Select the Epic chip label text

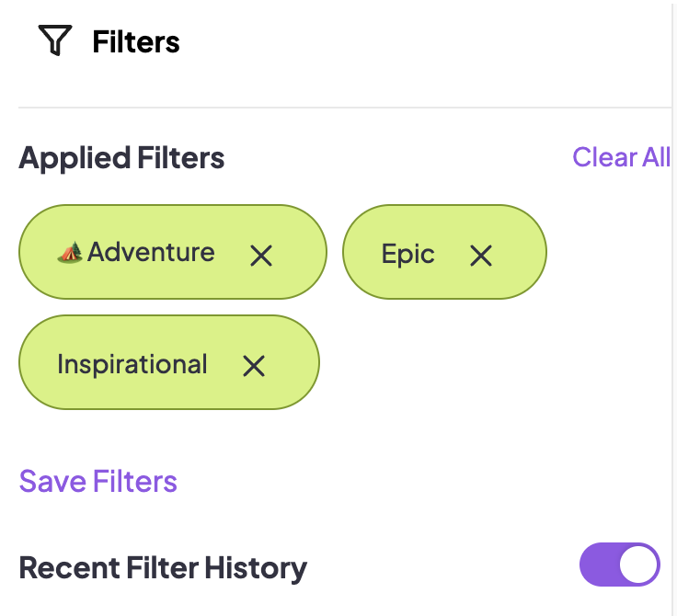(407, 255)
